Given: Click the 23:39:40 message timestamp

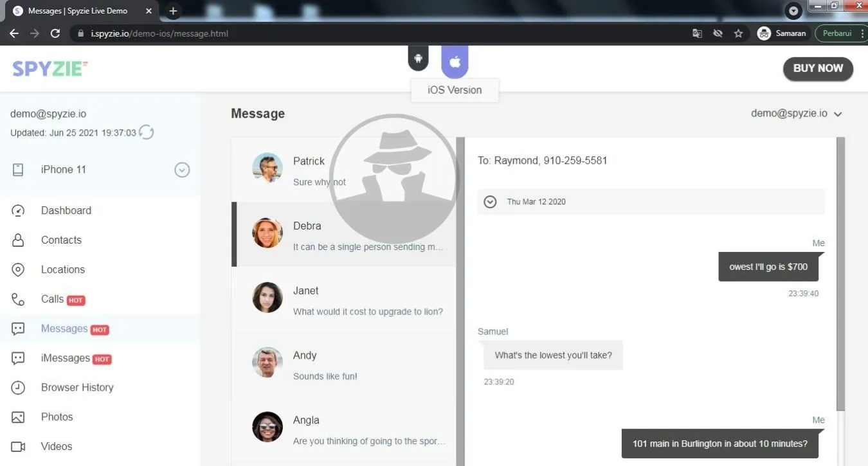Looking at the screenshot, I should (804, 294).
